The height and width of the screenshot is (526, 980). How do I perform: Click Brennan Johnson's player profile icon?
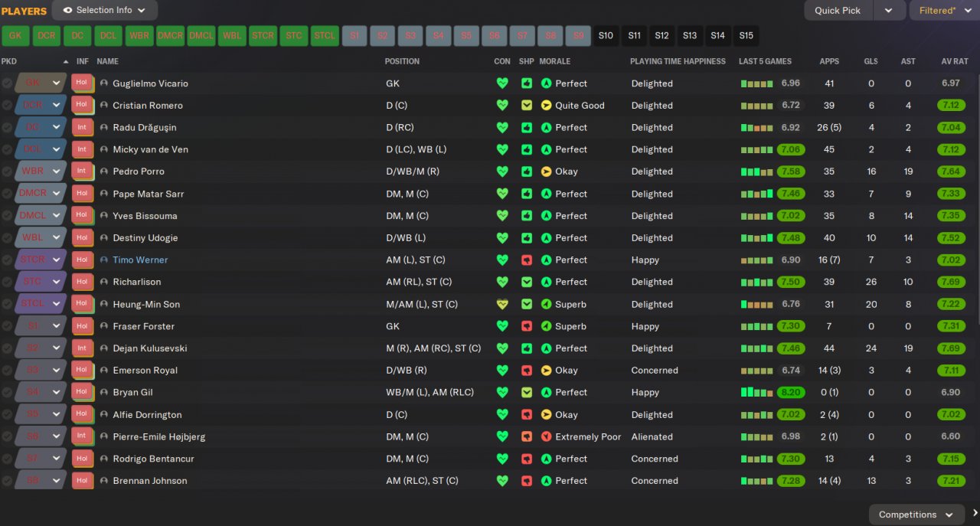tap(104, 481)
